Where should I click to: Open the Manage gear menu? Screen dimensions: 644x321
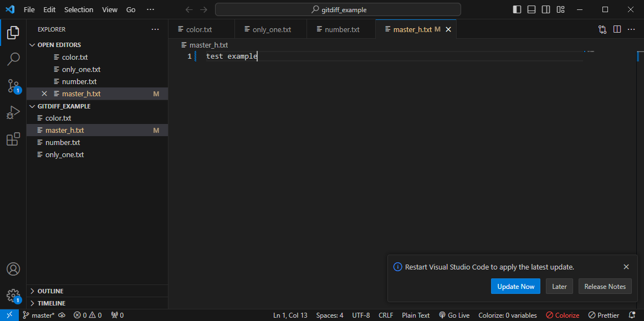13,295
